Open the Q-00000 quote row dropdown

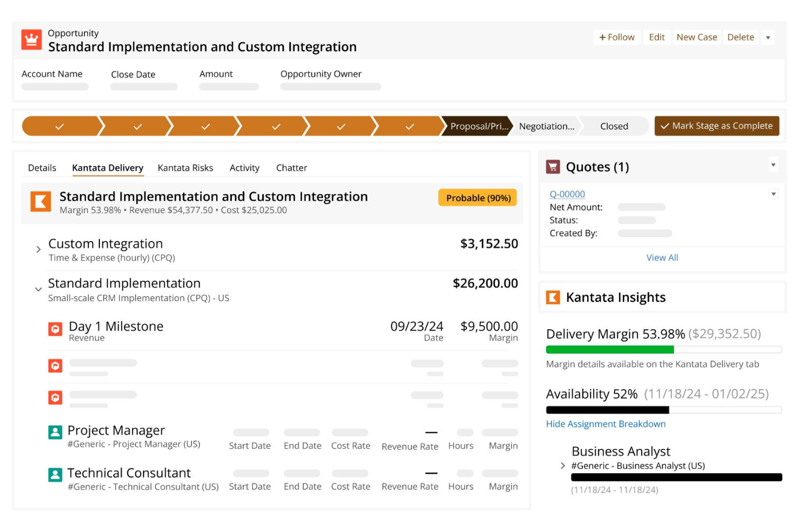tap(774, 194)
